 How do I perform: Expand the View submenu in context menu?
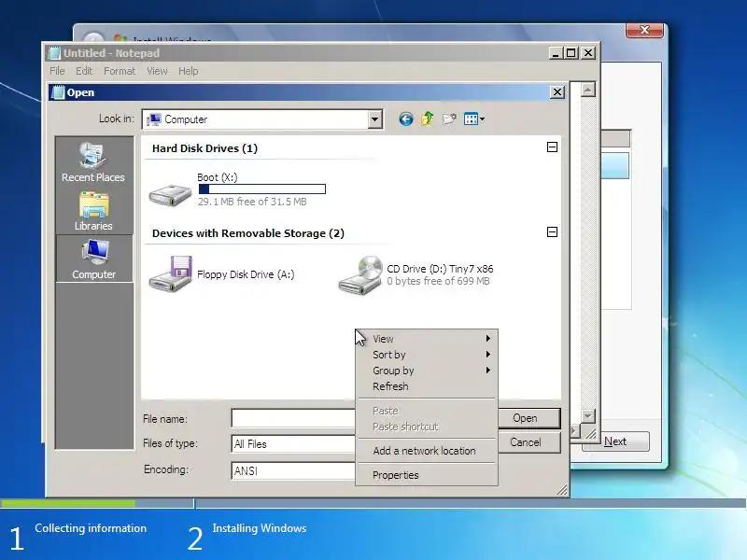tap(427, 339)
